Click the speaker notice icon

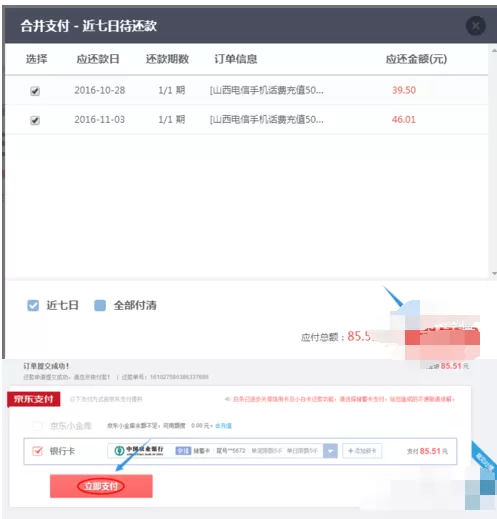pyautogui.click(x=228, y=399)
